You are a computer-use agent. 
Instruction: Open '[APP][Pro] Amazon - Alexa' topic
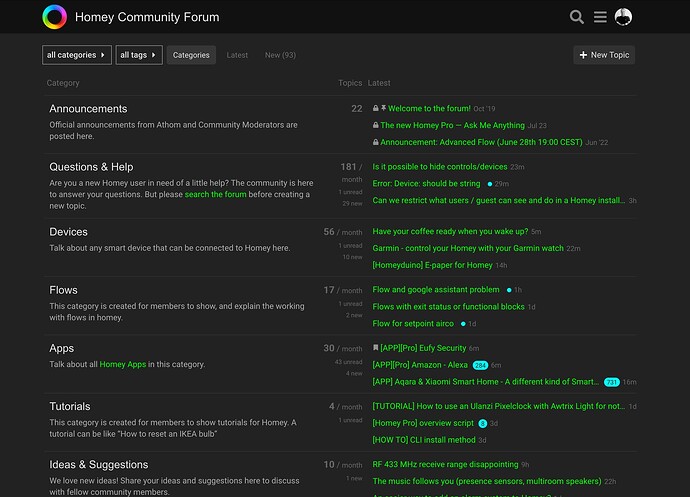pyautogui.click(x=420, y=364)
